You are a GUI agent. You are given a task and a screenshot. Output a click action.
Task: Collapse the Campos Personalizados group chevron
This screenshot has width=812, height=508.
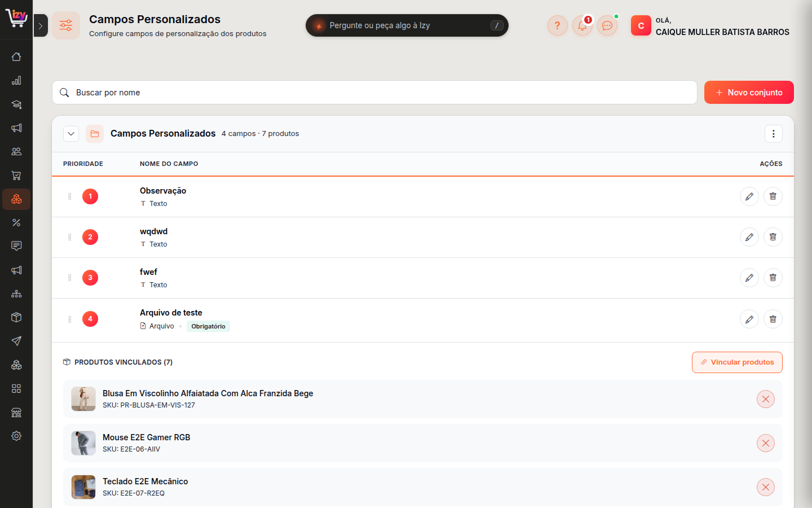pos(71,134)
